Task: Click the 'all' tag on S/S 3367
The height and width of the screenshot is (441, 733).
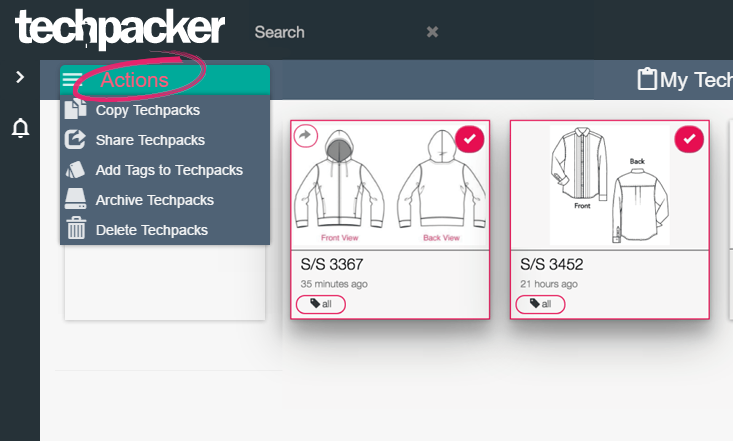Action: coord(321,304)
